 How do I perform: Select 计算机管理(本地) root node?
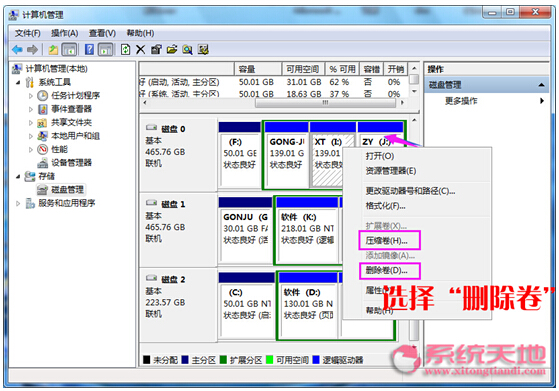pos(56,68)
